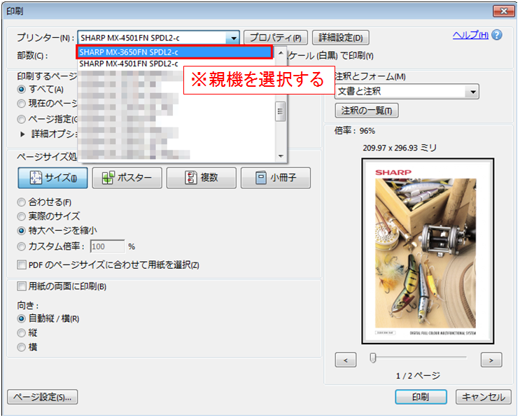Click the blue help question mark icon
This screenshot has width=520, height=420.
pyautogui.click(x=496, y=34)
